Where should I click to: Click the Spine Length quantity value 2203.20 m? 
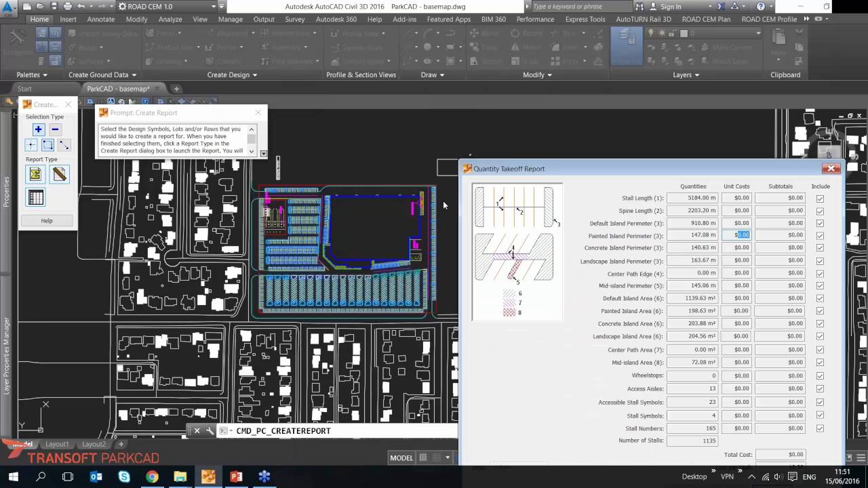(692, 210)
